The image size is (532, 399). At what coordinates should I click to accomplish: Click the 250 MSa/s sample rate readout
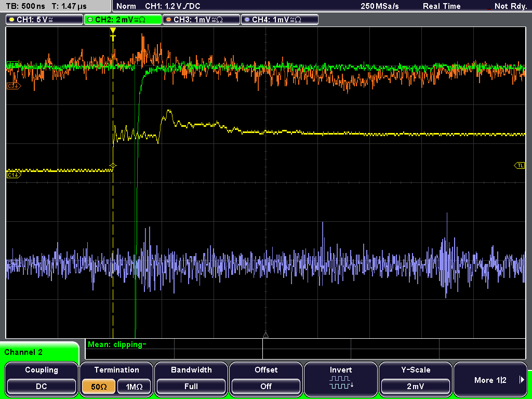coord(380,6)
